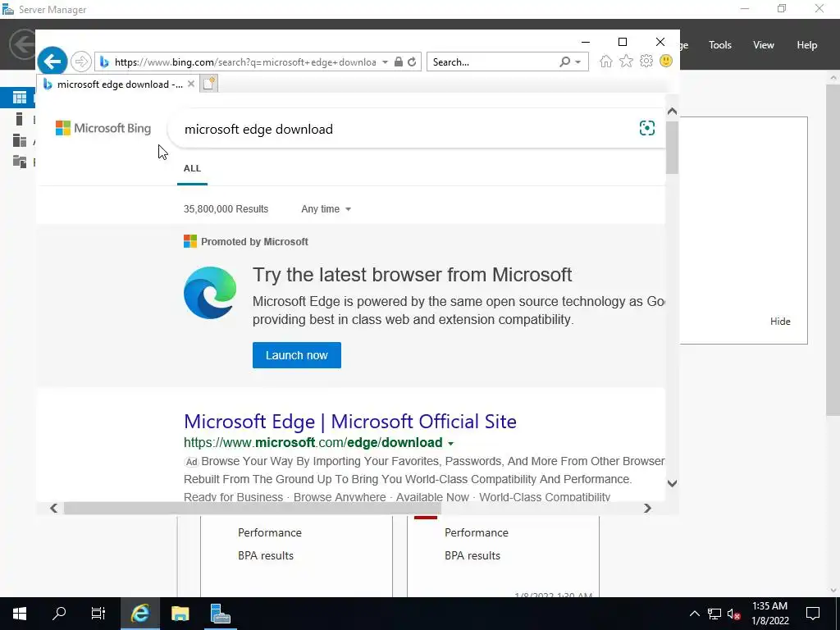The width and height of the screenshot is (840, 630).
Task: Open Microsoft Edge | Microsoft Official Site link
Action: click(349, 421)
